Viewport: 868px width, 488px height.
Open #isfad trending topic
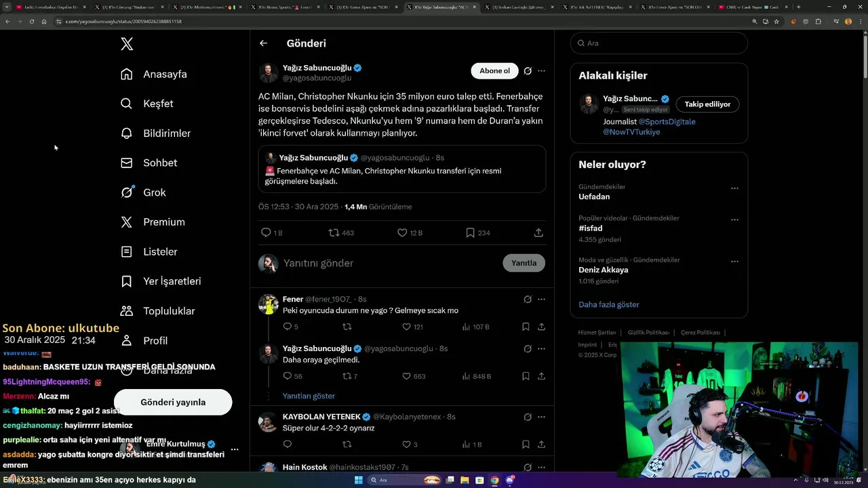591,228
